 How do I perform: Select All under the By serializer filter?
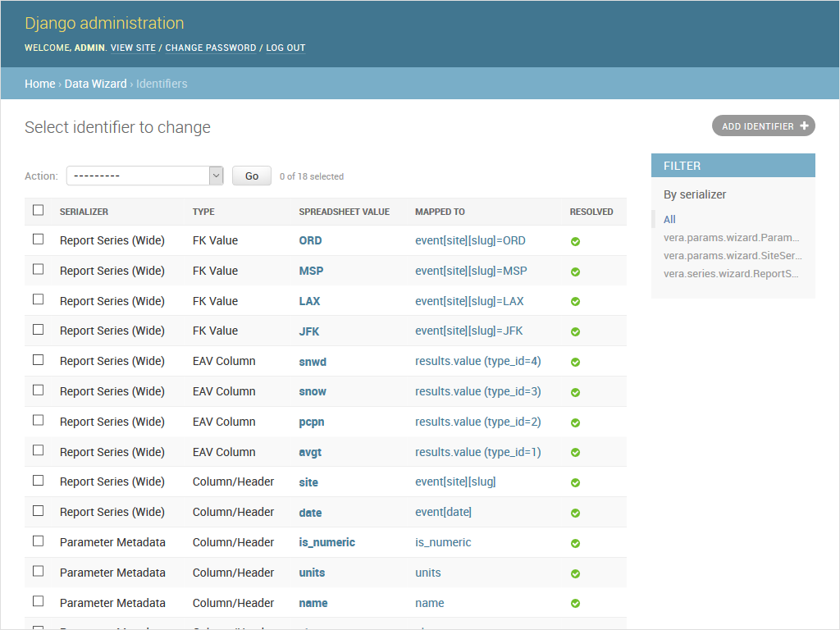[x=670, y=219]
